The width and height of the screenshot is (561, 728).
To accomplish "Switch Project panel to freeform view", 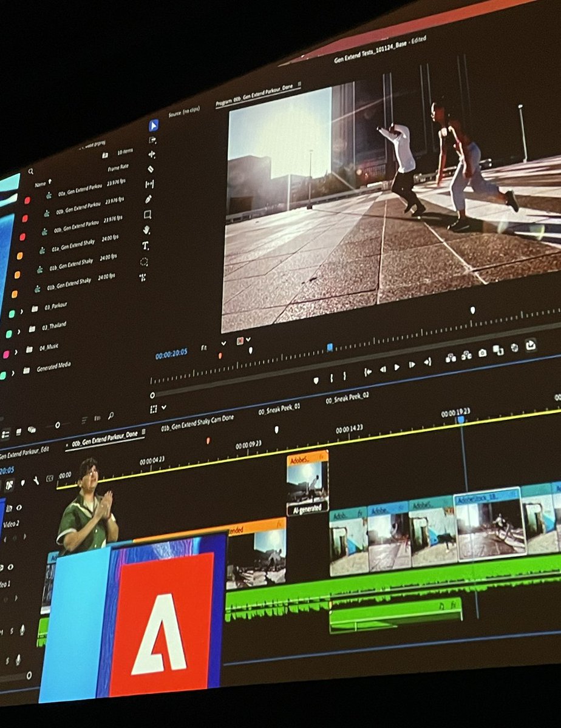I will pos(32,430).
